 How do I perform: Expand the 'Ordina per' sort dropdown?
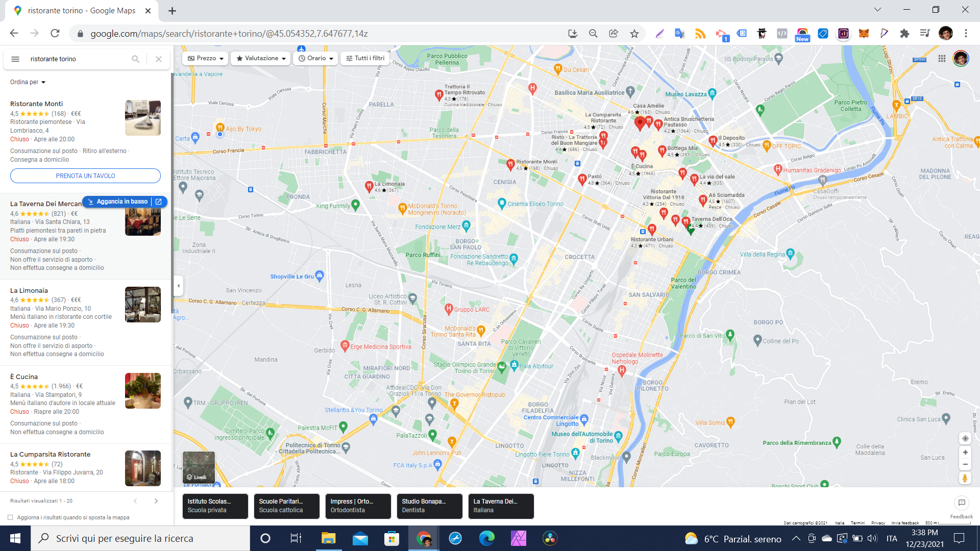coord(28,82)
